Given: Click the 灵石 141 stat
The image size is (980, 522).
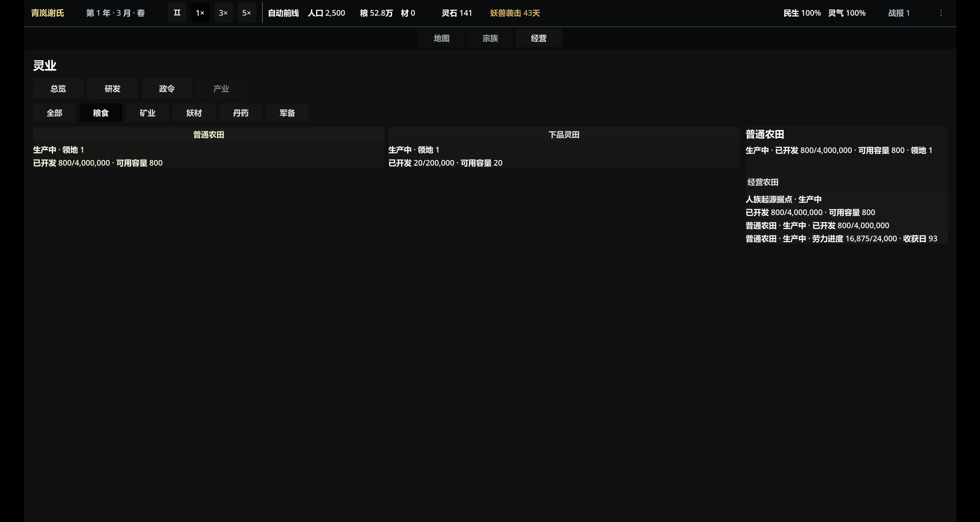Looking at the screenshot, I should [456, 13].
